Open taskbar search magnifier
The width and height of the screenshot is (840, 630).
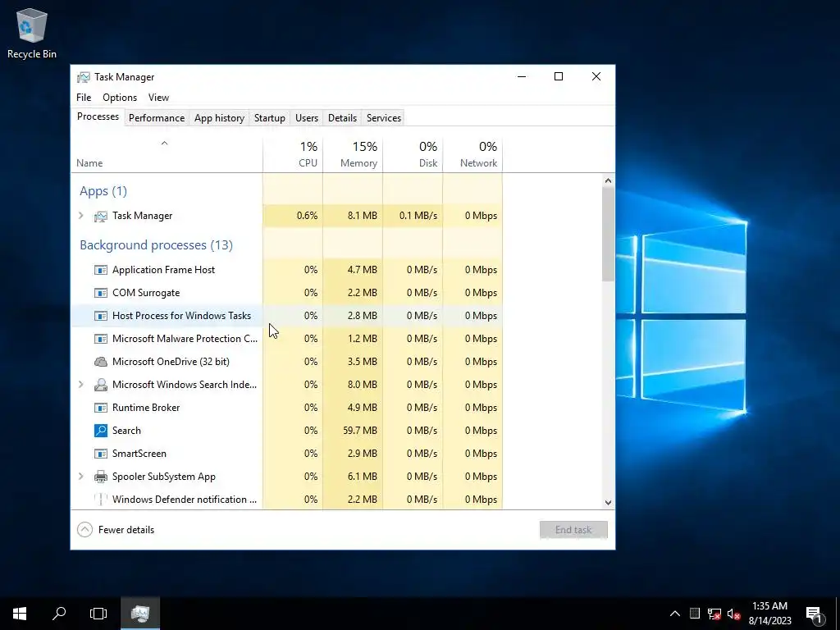(x=59, y=614)
